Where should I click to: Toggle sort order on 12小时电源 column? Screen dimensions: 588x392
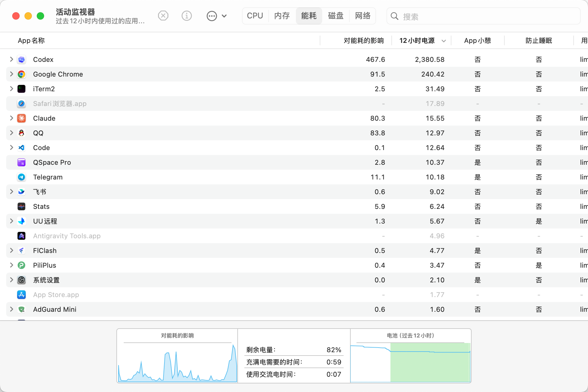click(x=421, y=41)
